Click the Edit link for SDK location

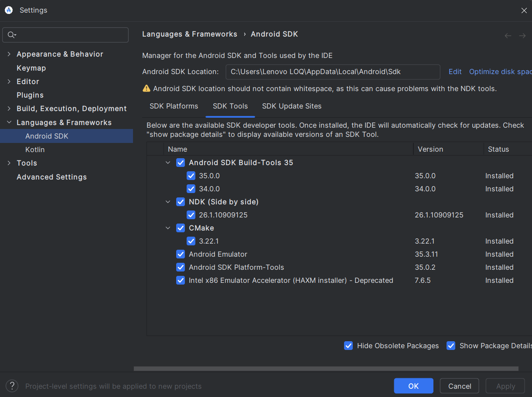[455, 72]
